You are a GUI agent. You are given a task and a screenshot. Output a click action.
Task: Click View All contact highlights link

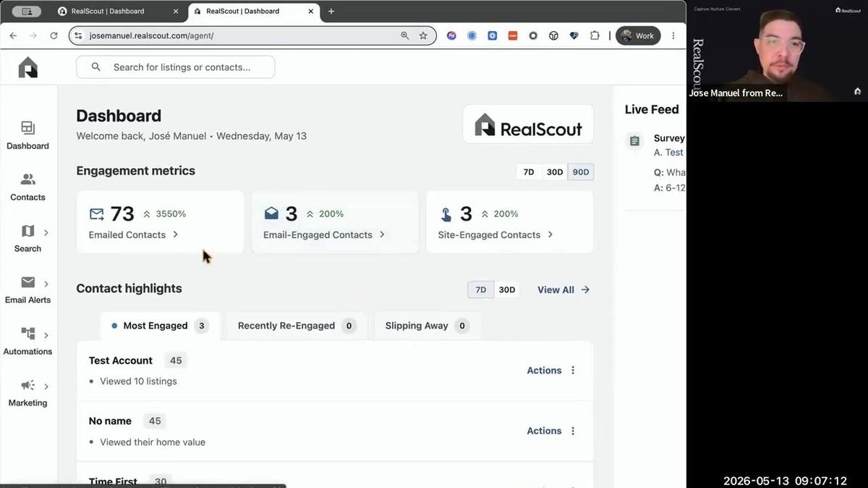click(563, 290)
